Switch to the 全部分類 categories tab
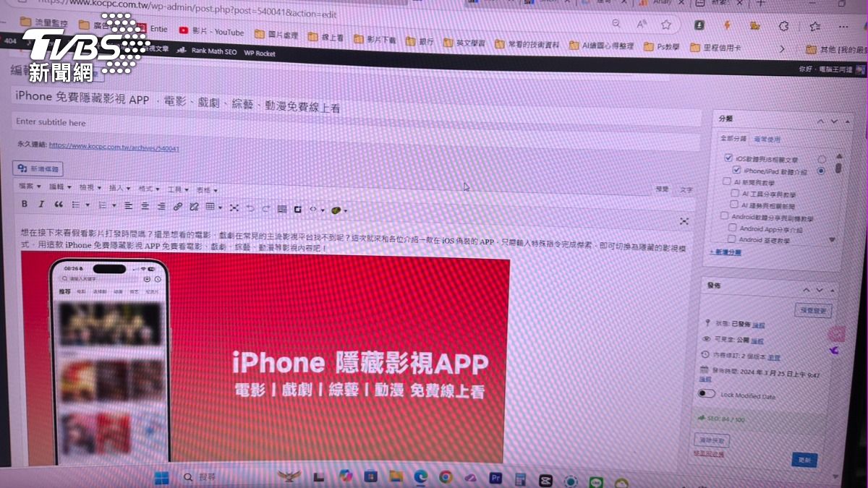Viewport: 868px width, 488px height. [733, 138]
